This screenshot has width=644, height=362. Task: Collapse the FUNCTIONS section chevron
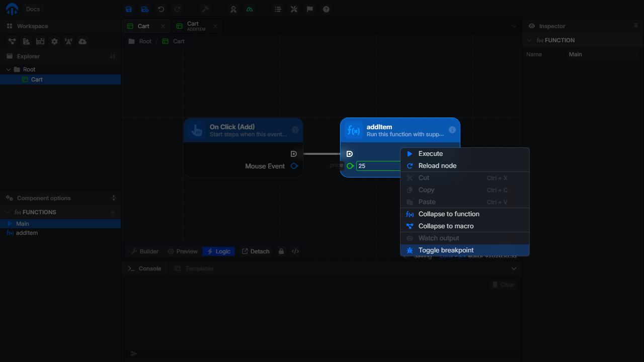[8, 212]
